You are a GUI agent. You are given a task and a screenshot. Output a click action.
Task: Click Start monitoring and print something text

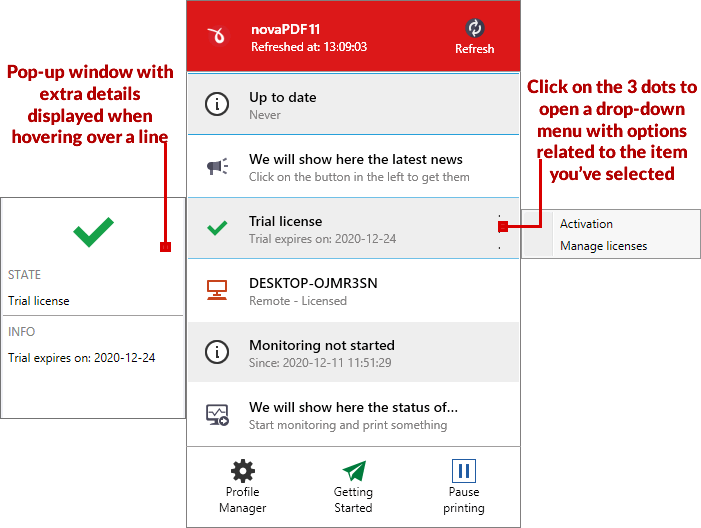(348, 425)
